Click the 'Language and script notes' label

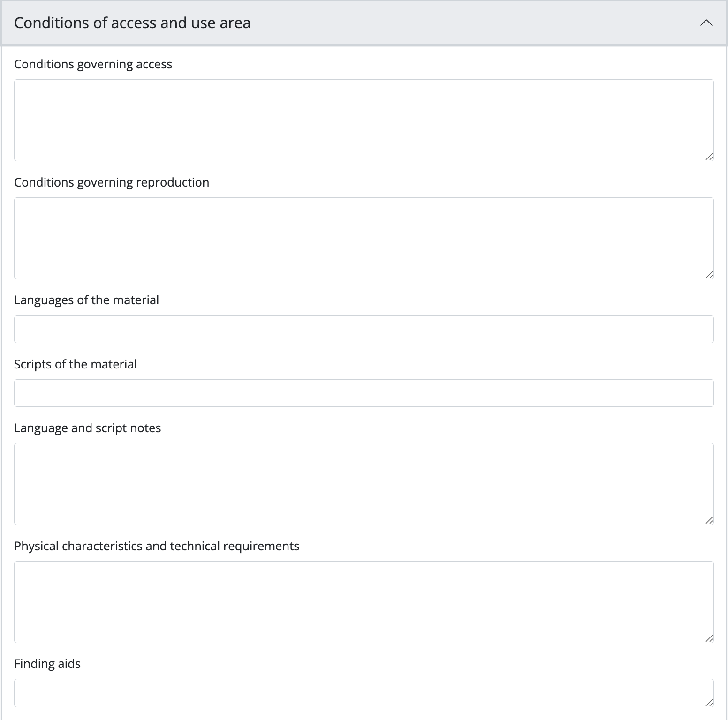pyautogui.click(x=87, y=428)
